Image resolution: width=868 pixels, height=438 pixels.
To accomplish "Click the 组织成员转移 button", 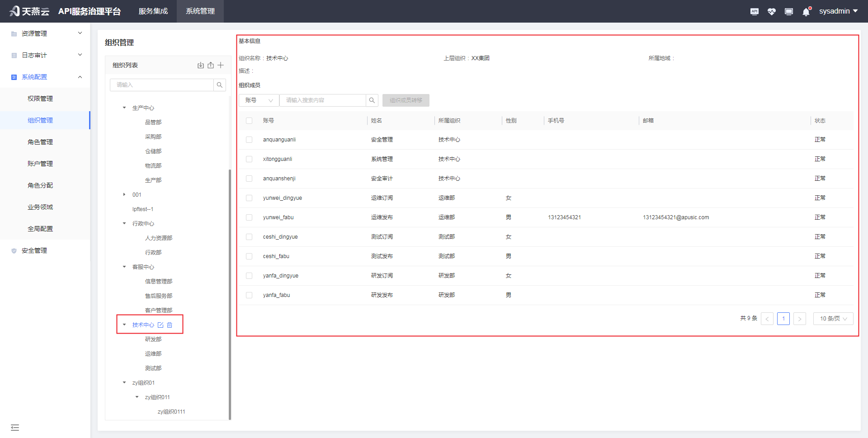I will click(406, 100).
